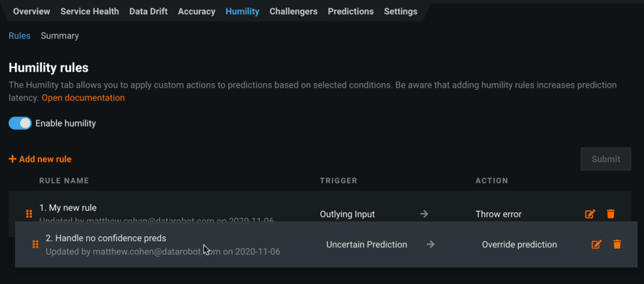Click the plus icon of Add new rule
The height and width of the screenshot is (284, 644).
point(13,159)
